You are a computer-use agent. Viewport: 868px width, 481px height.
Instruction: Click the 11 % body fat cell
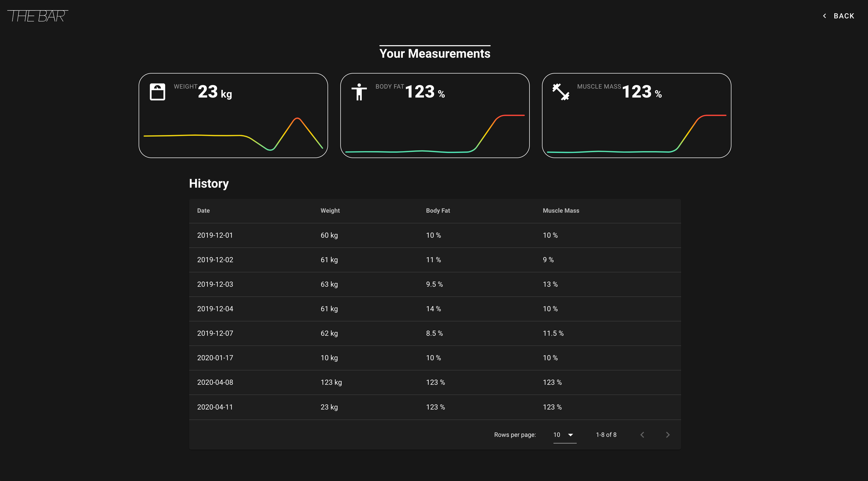point(433,260)
